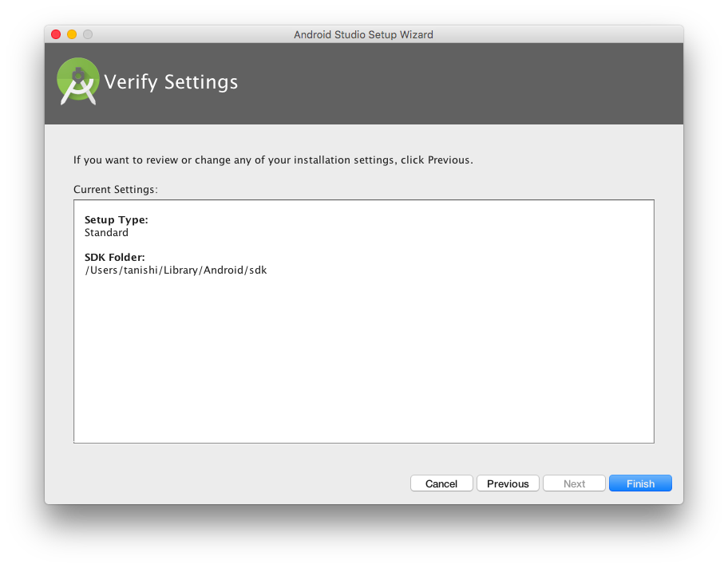Click the 'Setup Type:' label
Screen dimensions: 728x568
tap(116, 219)
